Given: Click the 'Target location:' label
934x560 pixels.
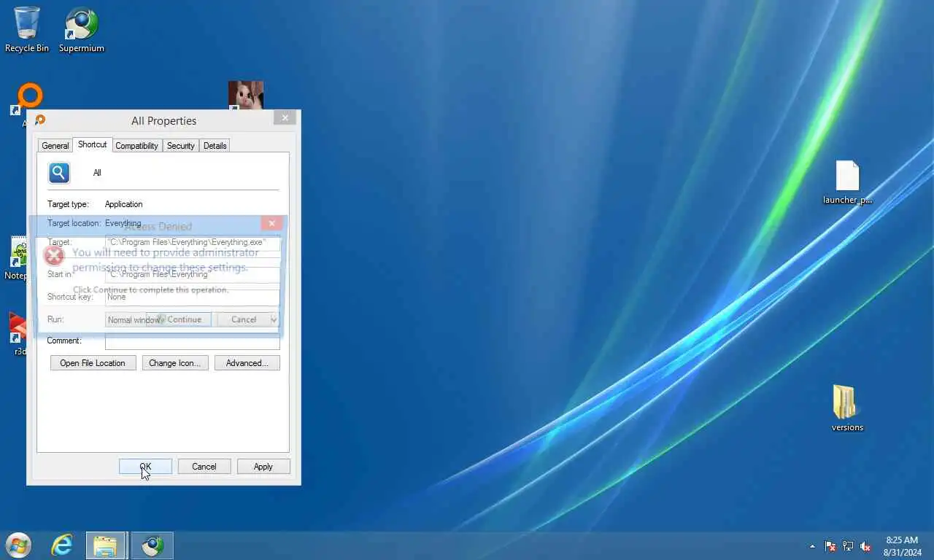Looking at the screenshot, I should [74, 223].
